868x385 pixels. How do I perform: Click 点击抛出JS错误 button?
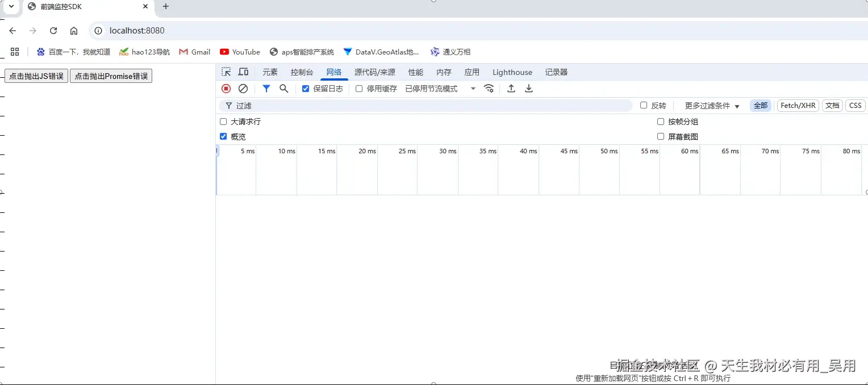36,76
